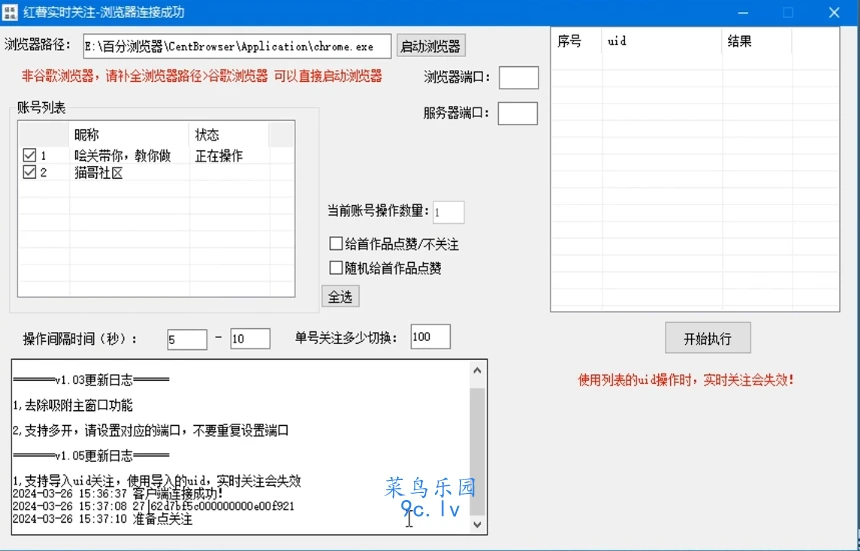Uncheck account 1 in the account list
Image resolution: width=860 pixels, height=551 pixels.
pyautogui.click(x=29, y=156)
